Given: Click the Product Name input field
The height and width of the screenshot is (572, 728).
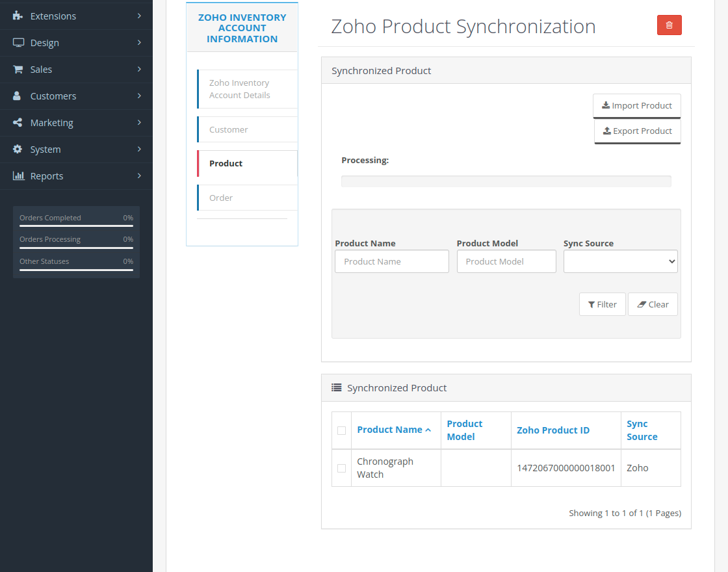Looking at the screenshot, I should point(391,261).
